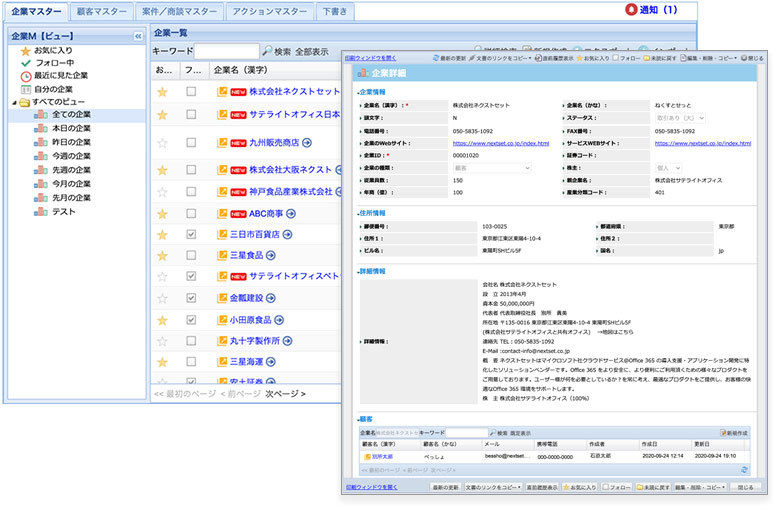Open 文書のリンクをコピー dropdown in bottom toolbar
The image size is (784, 518).
coord(493,488)
